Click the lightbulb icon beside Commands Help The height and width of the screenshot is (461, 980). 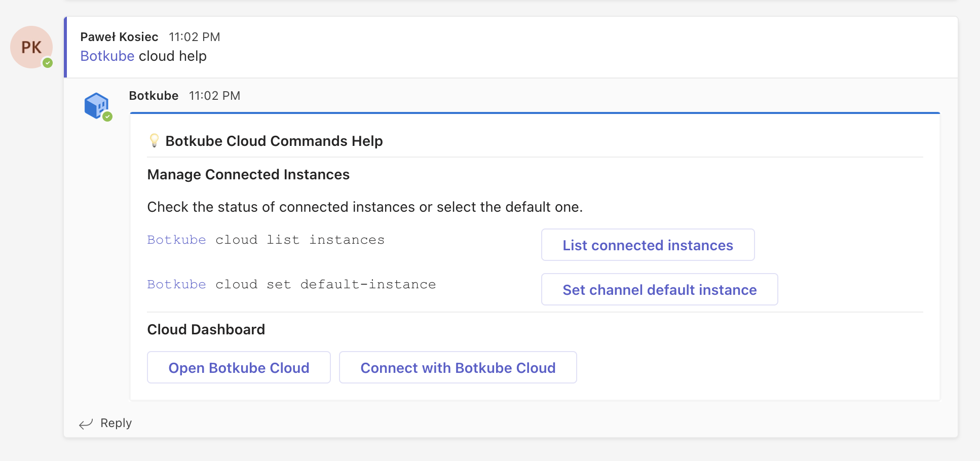pos(155,140)
